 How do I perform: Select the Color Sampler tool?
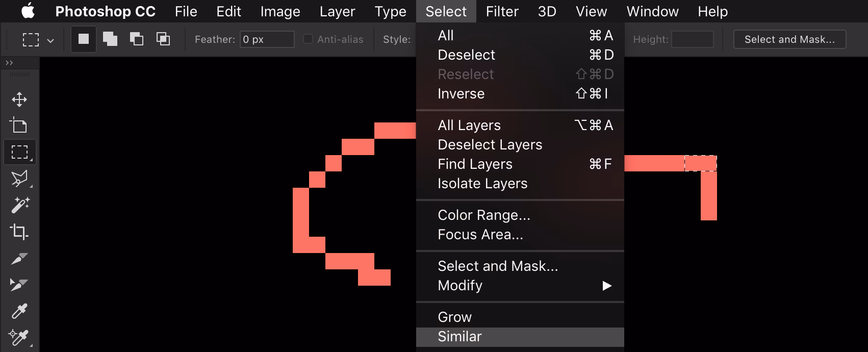pyautogui.click(x=19, y=337)
